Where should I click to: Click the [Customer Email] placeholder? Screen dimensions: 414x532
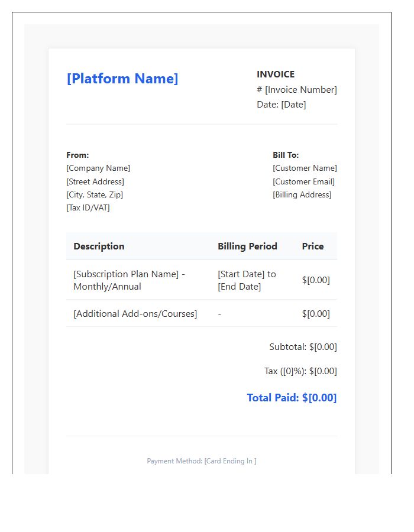(304, 181)
